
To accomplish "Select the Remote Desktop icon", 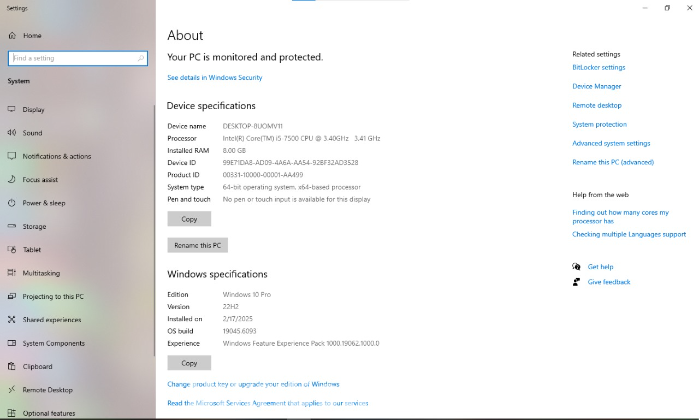I will (x=12, y=390).
